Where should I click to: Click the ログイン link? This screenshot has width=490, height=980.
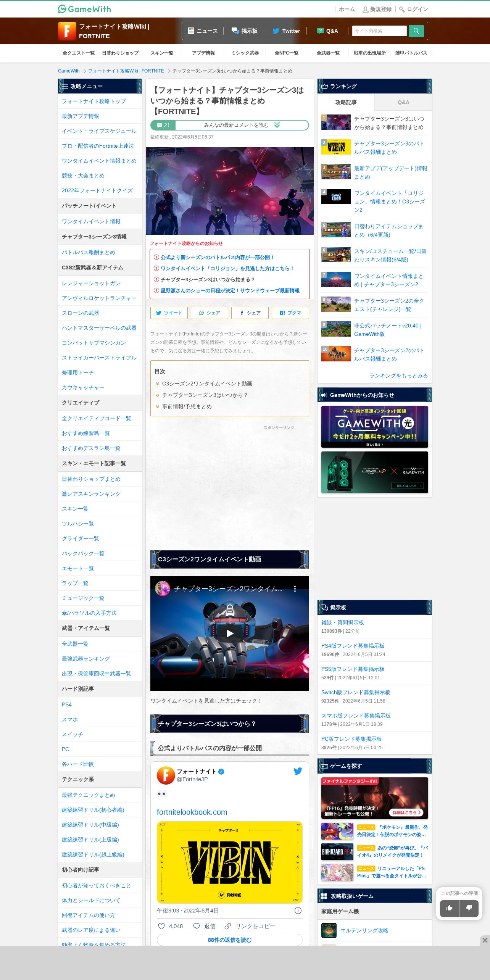(414, 9)
